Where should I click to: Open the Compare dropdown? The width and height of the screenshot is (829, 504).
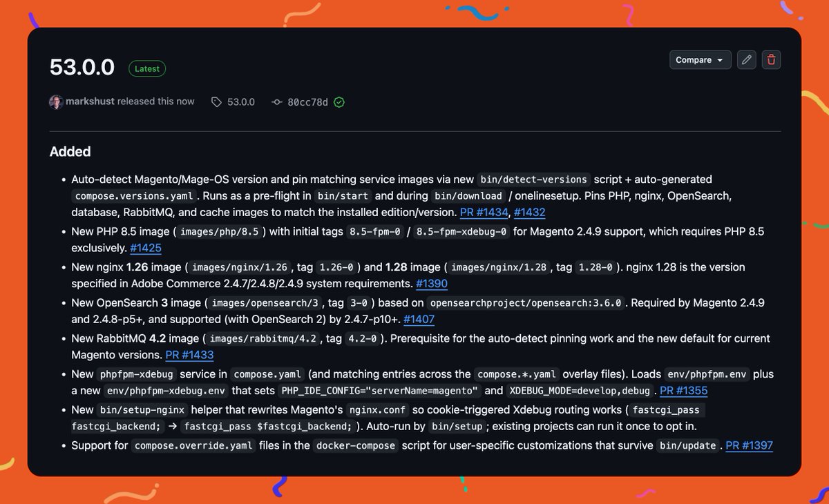pos(701,60)
